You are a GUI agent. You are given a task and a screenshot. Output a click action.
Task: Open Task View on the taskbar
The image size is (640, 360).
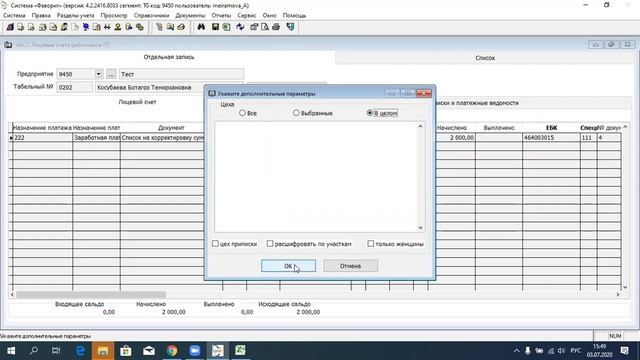tap(56, 351)
